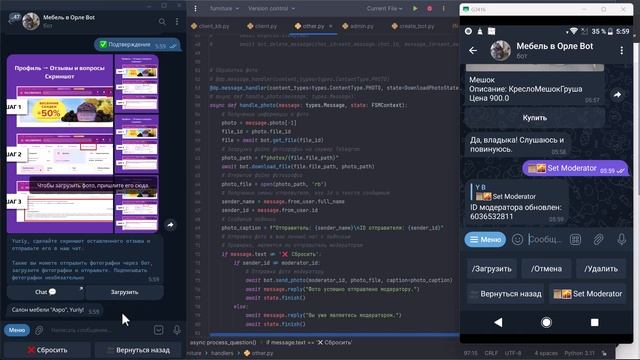The image size is (640, 360).
Task: Attach a file in phone Telegram
Action: [x=598, y=240]
